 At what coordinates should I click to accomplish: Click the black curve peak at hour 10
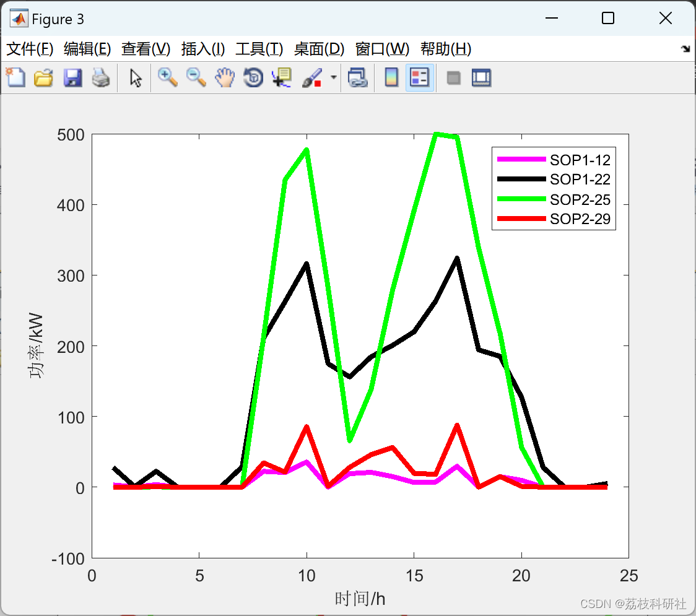click(x=307, y=265)
